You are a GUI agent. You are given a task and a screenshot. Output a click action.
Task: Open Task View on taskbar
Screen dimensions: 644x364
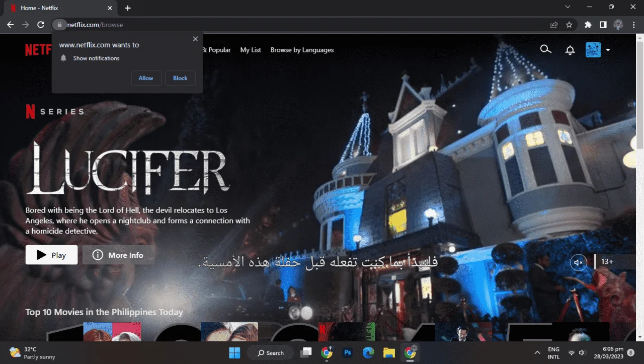coord(305,352)
